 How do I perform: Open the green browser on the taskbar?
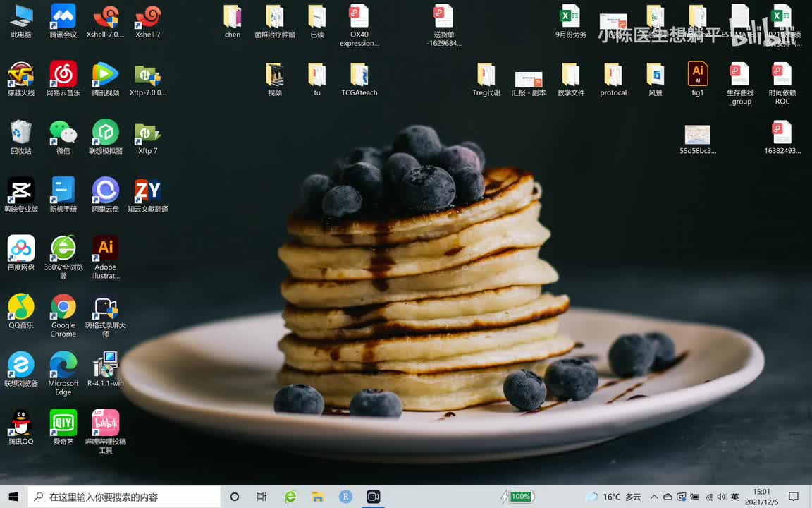click(290, 497)
